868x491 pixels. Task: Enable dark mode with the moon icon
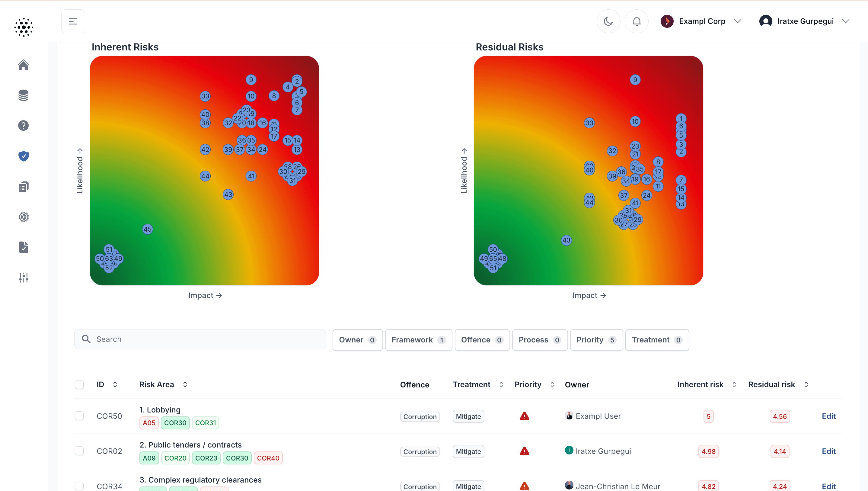click(608, 21)
